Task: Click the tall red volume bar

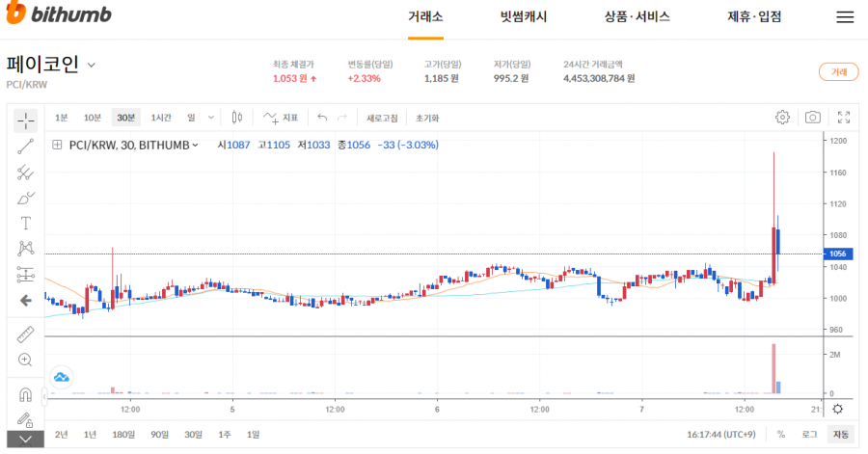Action: click(x=773, y=369)
